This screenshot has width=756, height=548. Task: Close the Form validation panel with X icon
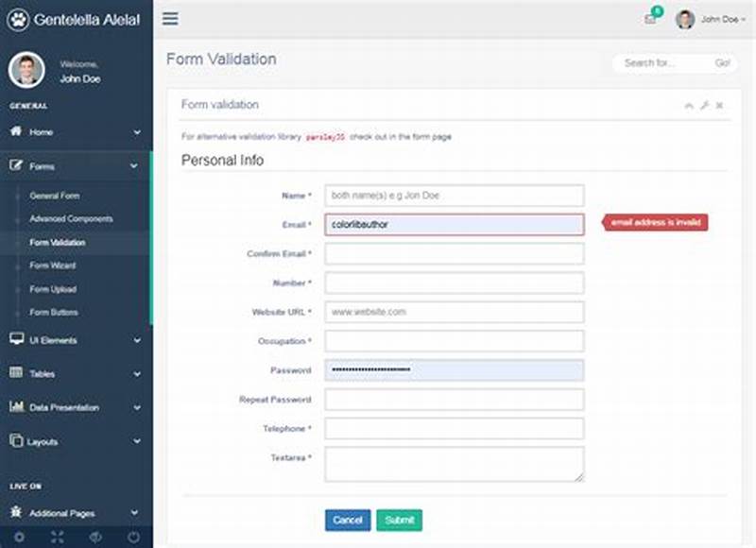point(719,106)
